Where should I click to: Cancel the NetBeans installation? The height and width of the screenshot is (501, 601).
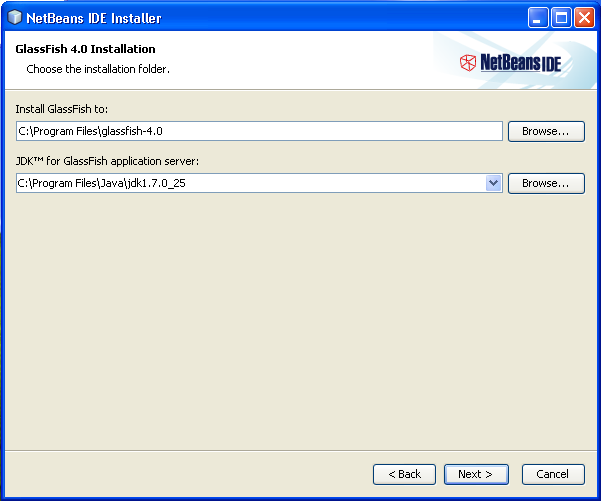(x=553, y=474)
